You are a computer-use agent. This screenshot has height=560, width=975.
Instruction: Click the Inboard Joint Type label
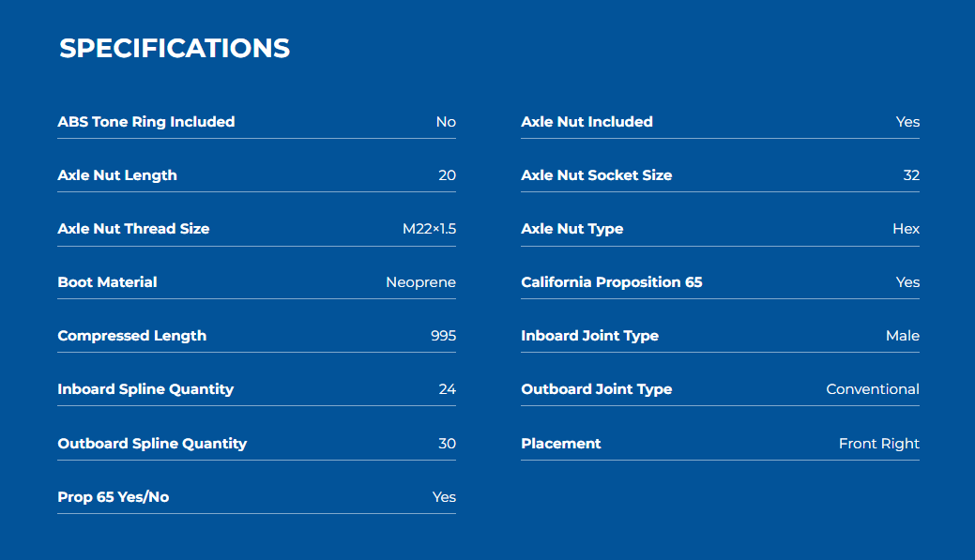point(589,336)
